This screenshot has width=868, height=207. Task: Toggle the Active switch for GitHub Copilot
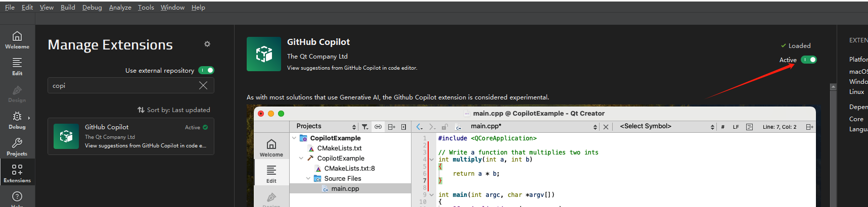click(809, 60)
